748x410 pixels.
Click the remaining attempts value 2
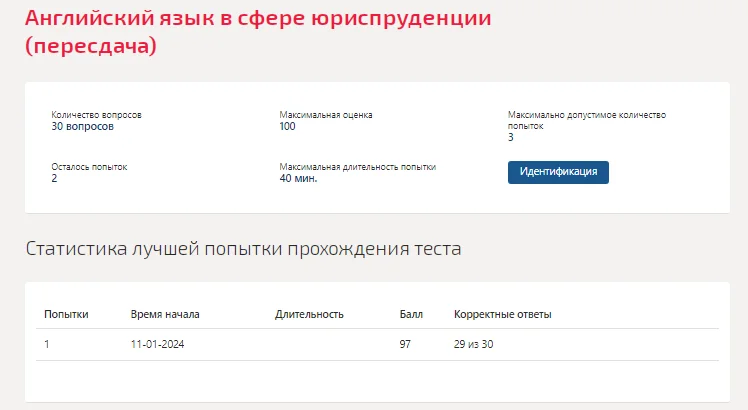54,179
